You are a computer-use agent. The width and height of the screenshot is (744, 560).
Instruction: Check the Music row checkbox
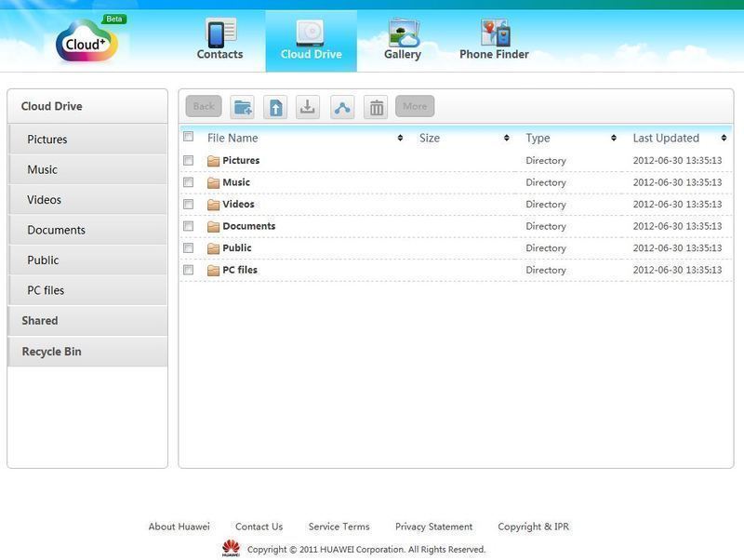coord(189,182)
